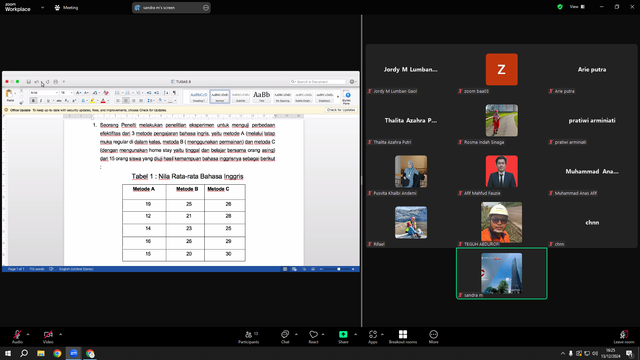Select sandra m active speaker tile
640x360 pixels.
pyautogui.click(x=502, y=273)
